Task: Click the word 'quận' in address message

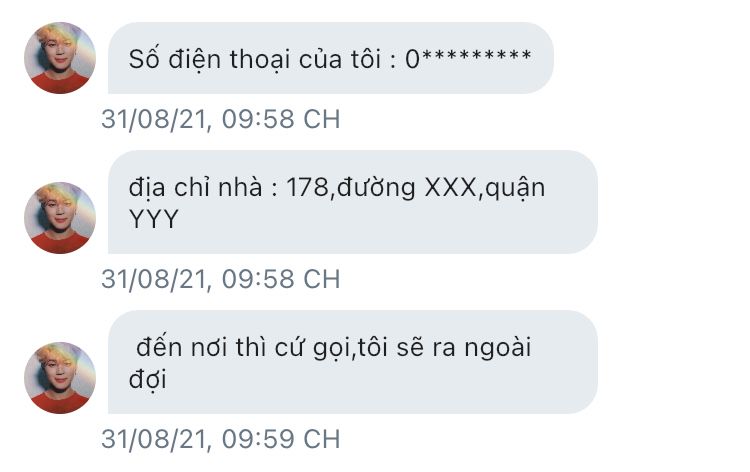Action: [515, 188]
